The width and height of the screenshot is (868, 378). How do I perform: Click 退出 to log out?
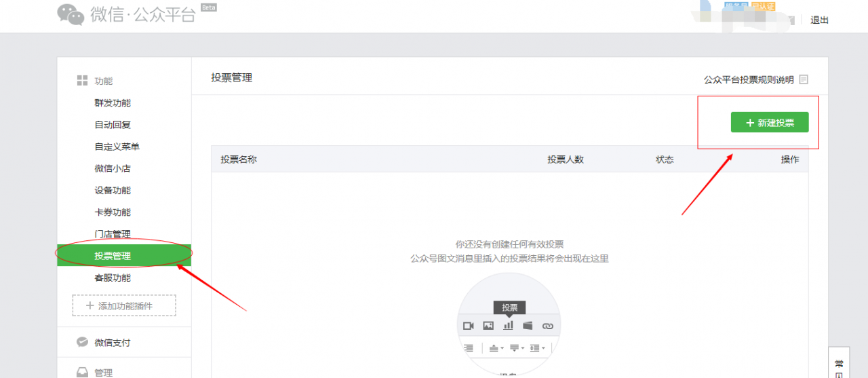[x=819, y=20]
